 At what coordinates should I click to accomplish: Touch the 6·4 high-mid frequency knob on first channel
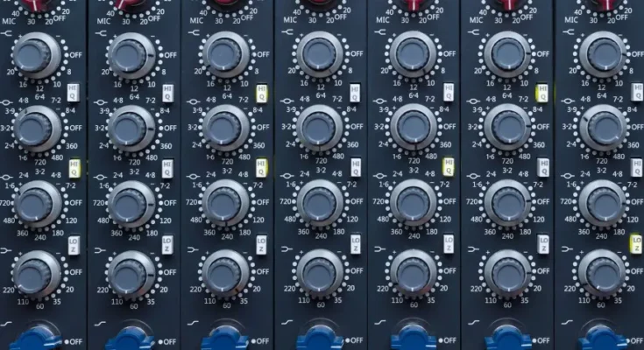tap(37, 129)
